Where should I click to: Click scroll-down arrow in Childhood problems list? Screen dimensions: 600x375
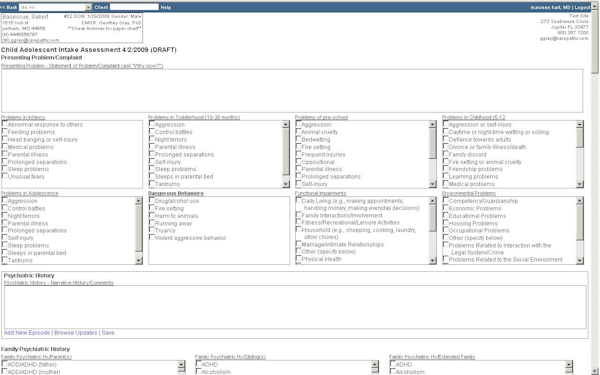[x=580, y=184]
